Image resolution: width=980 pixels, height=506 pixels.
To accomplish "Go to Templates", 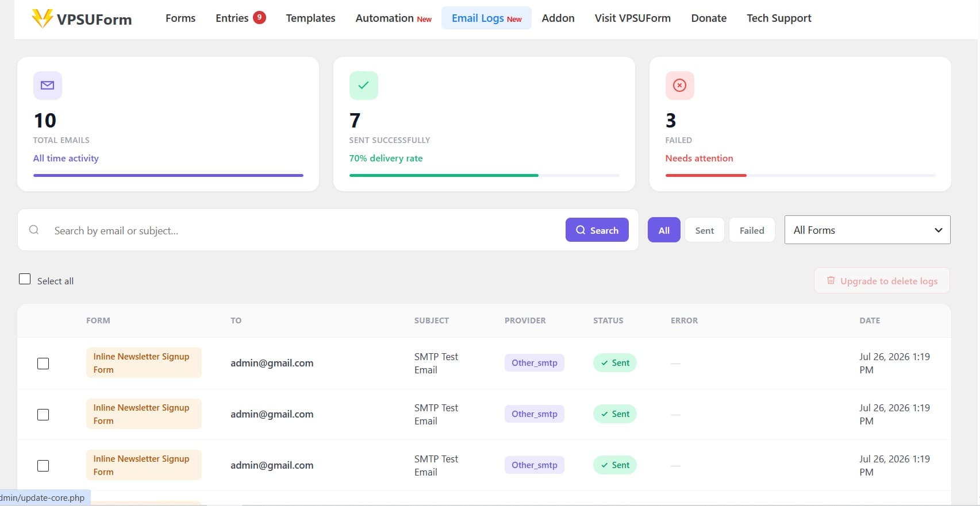I will point(310,18).
